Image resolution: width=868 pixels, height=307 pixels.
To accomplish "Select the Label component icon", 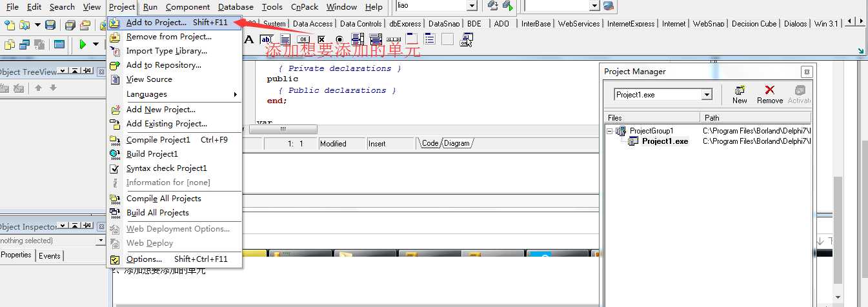I will (x=249, y=40).
